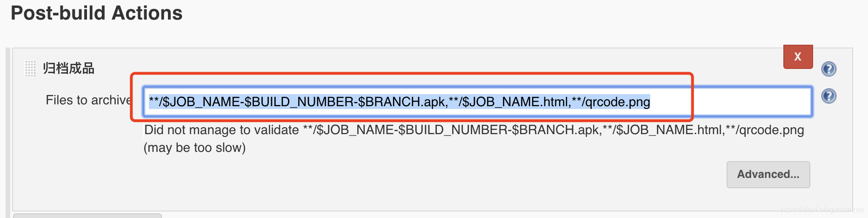Grab the drag handle next to 归档成品
This screenshot has width=868, height=218.
tap(30, 68)
